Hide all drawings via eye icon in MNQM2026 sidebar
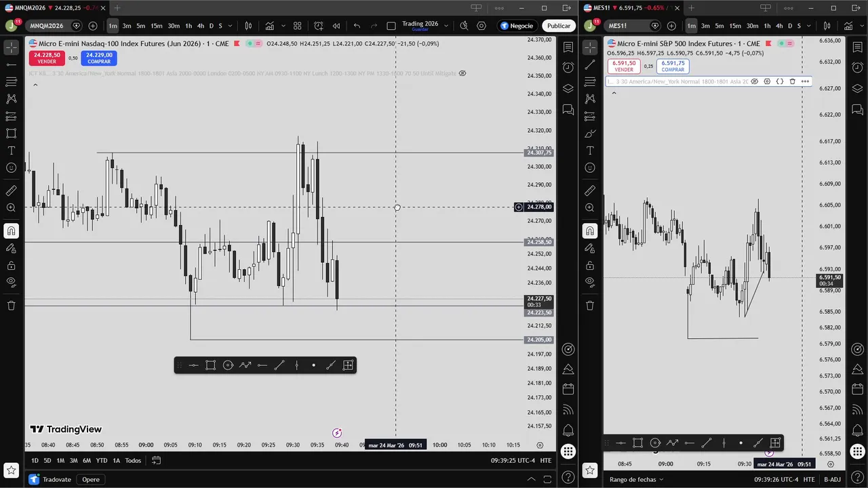Image resolution: width=868 pixels, height=488 pixels. [x=11, y=282]
